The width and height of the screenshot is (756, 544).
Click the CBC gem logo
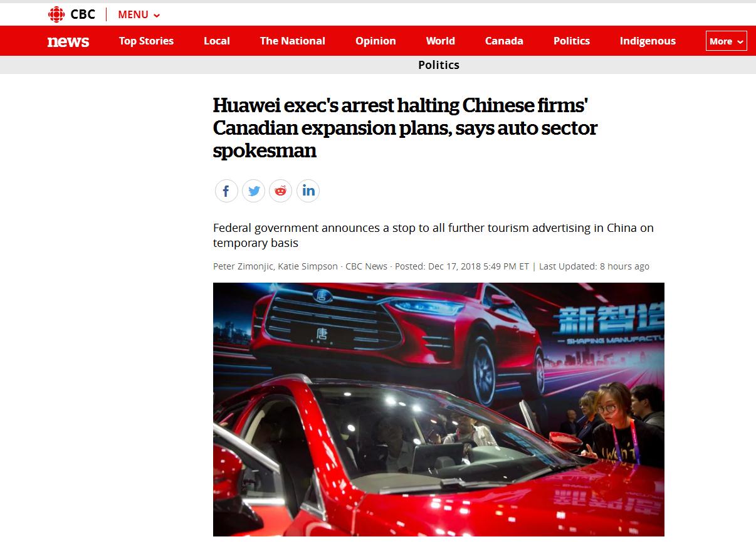coord(56,14)
